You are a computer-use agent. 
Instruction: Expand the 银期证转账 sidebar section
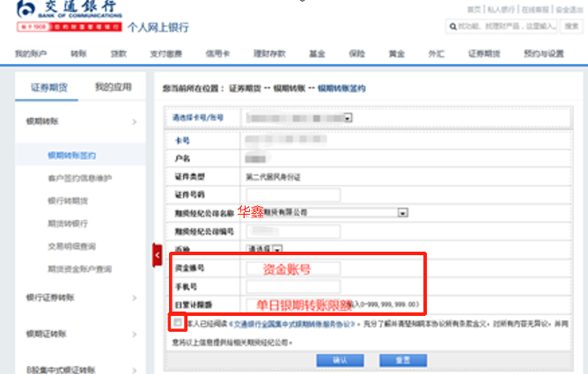134,334
